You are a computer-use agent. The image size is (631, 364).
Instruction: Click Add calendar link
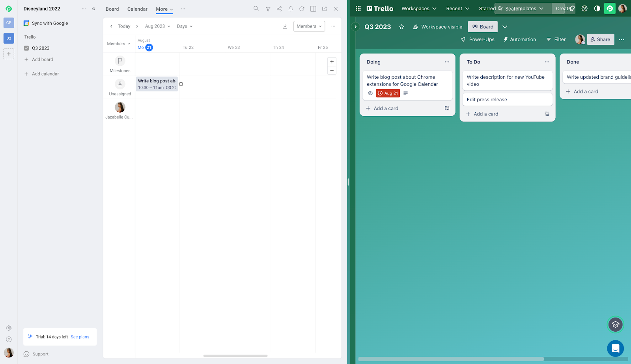[x=41, y=74]
